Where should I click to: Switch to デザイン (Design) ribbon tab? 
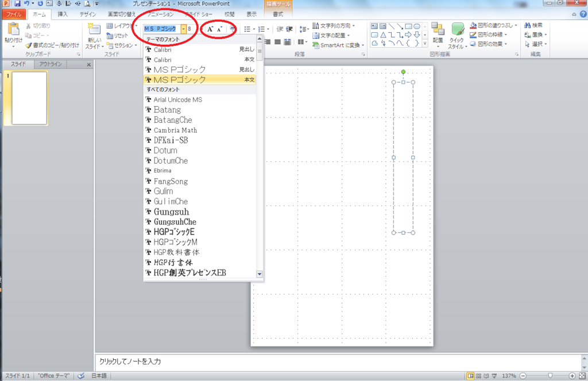coord(88,14)
